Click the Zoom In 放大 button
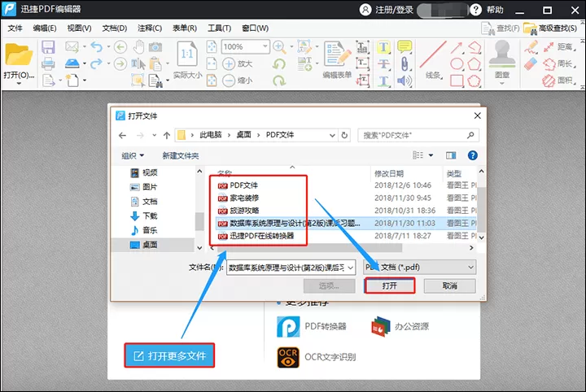The height and width of the screenshot is (392, 586). pos(238,63)
